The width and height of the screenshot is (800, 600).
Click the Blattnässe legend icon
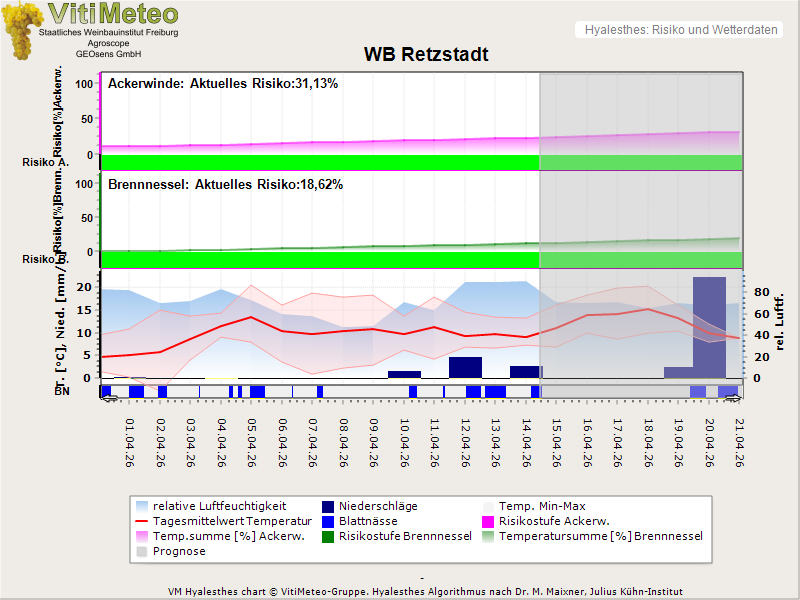pos(329,521)
